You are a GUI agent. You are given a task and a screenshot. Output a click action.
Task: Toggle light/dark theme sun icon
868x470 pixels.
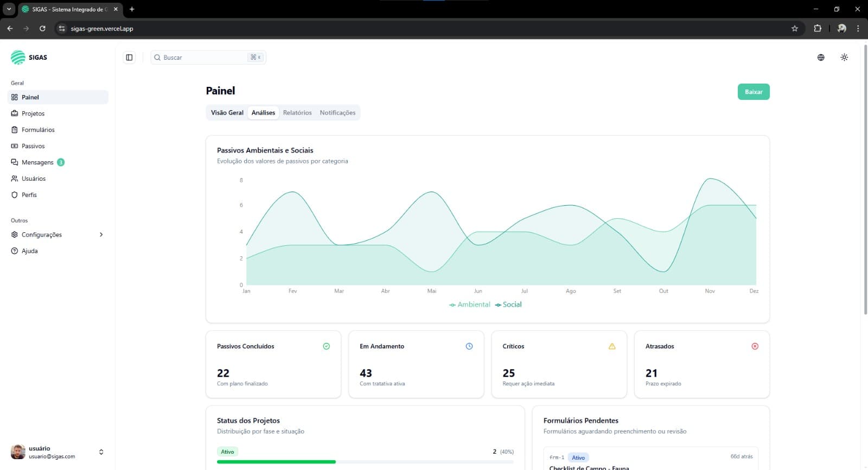point(844,58)
